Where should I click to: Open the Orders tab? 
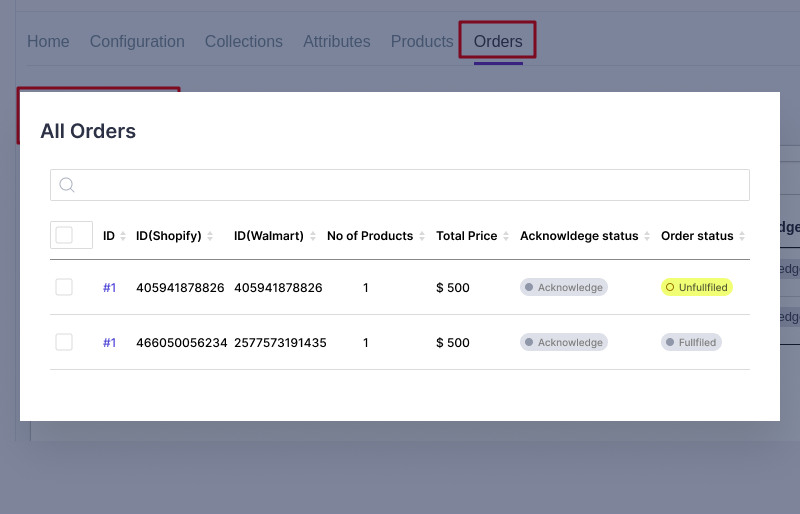(x=498, y=41)
